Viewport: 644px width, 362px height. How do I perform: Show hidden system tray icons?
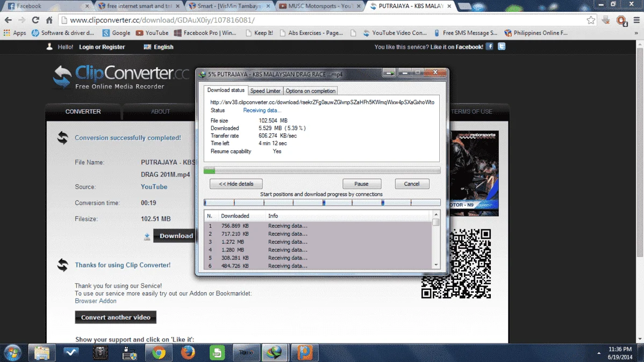[599, 353]
